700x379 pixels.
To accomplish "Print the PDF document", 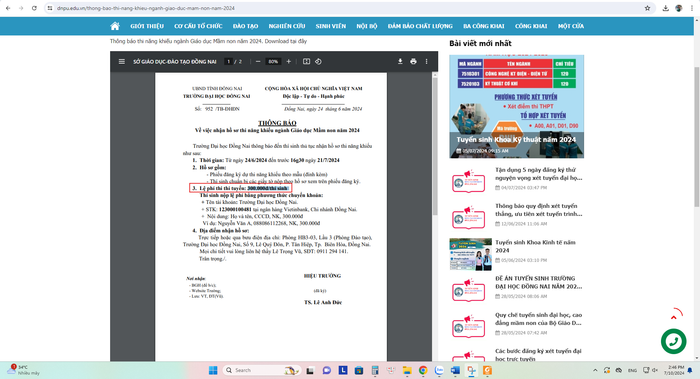I will pyautogui.click(x=413, y=62).
